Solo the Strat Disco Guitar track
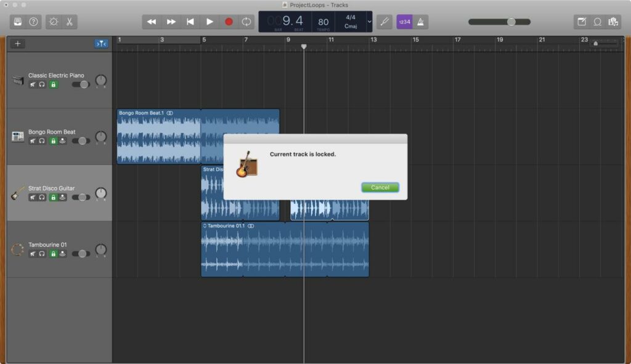The image size is (631, 364). pyautogui.click(x=42, y=198)
